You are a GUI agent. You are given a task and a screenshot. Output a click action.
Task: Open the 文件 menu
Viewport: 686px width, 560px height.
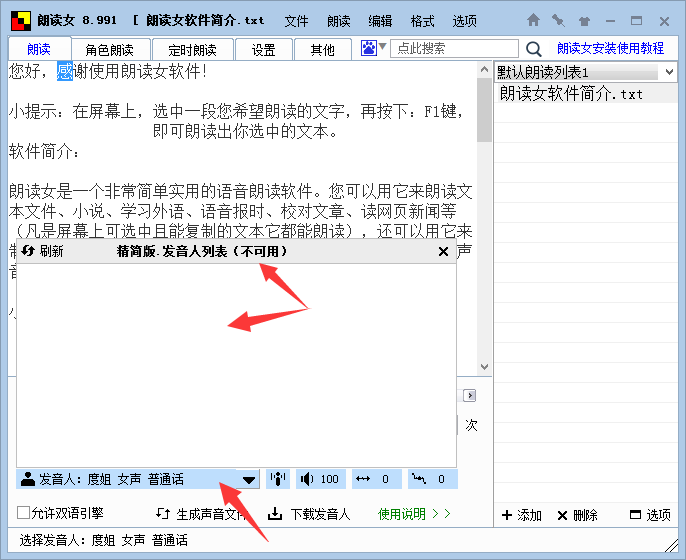pos(296,21)
